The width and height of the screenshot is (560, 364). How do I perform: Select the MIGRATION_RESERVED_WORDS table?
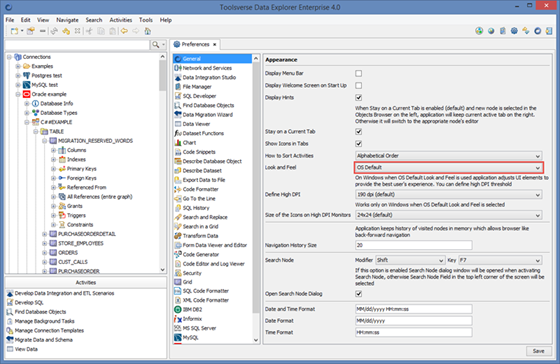95,141
